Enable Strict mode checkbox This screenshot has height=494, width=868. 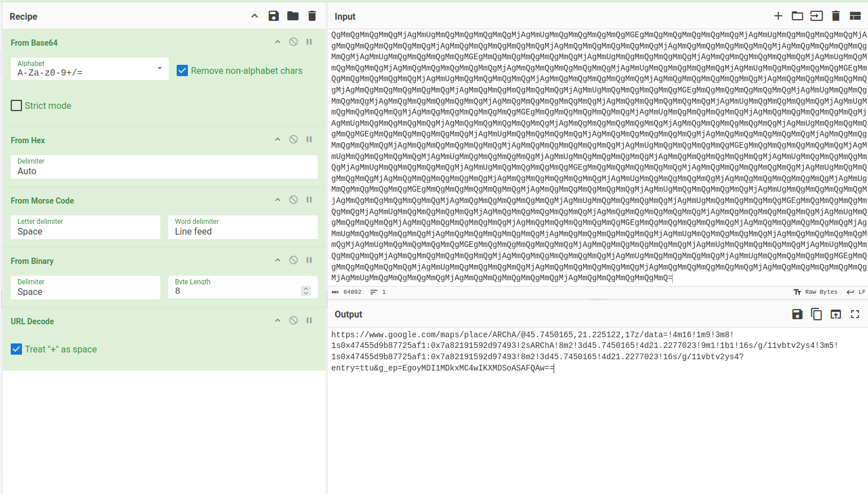(x=17, y=105)
